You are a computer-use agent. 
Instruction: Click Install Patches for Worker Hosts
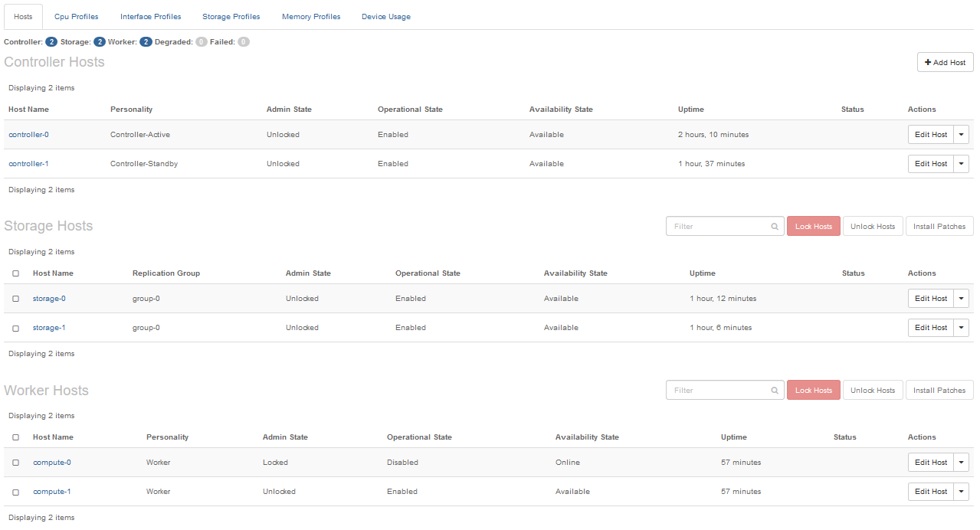(939, 391)
